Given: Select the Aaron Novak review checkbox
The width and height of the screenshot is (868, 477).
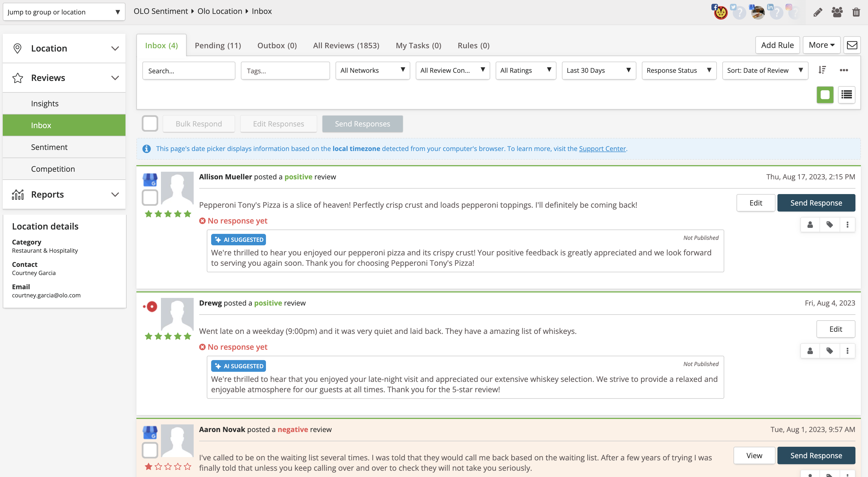Looking at the screenshot, I should click(150, 450).
